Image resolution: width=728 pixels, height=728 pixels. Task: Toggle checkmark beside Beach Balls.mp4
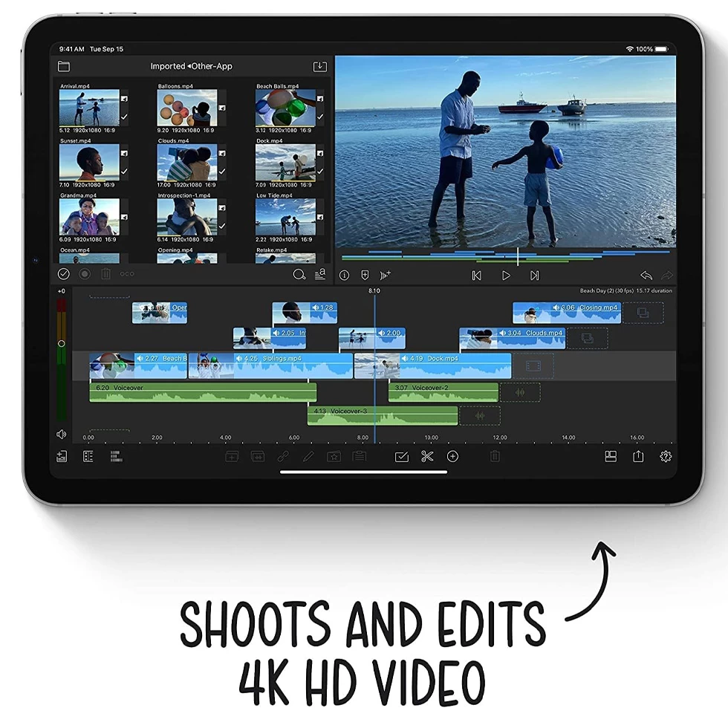320,117
